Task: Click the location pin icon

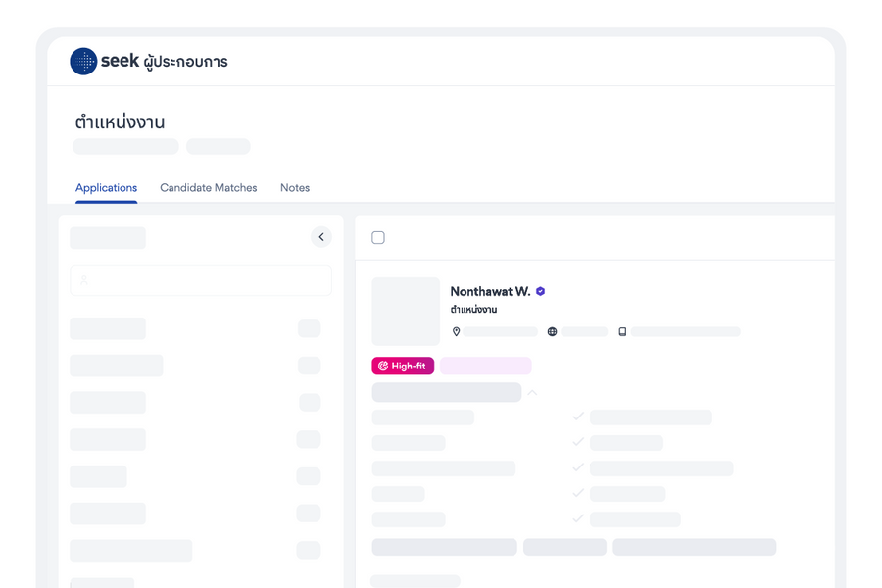Action: click(456, 332)
